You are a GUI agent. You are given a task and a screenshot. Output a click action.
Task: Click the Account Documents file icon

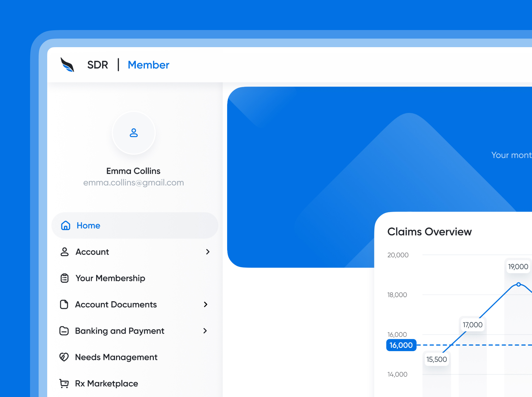click(64, 304)
